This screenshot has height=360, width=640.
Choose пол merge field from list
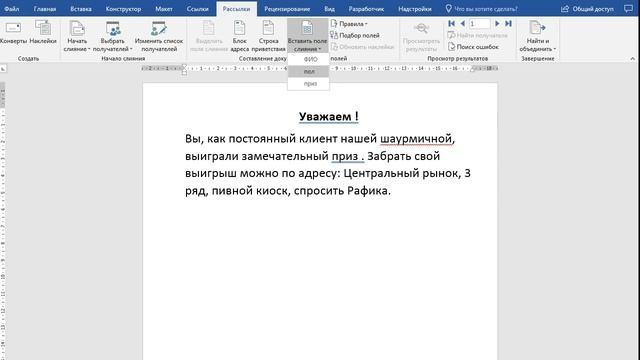pos(309,71)
